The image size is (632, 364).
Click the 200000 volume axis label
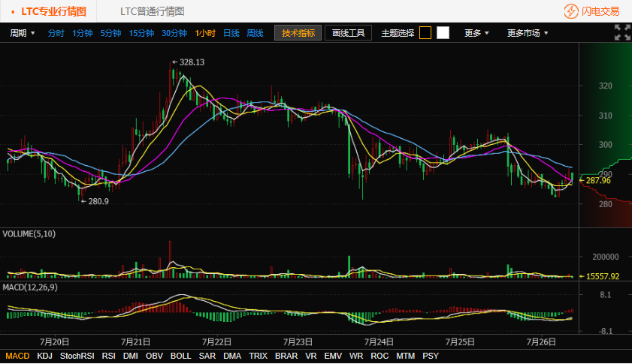(606, 257)
